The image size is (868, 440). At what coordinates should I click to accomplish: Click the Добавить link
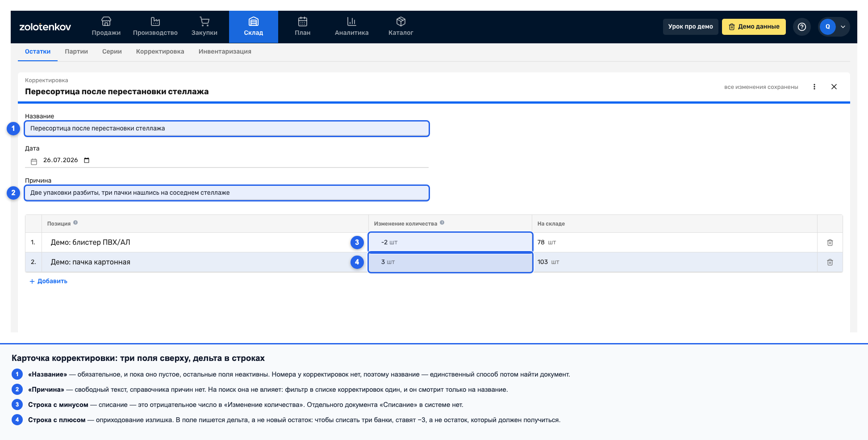click(x=48, y=281)
